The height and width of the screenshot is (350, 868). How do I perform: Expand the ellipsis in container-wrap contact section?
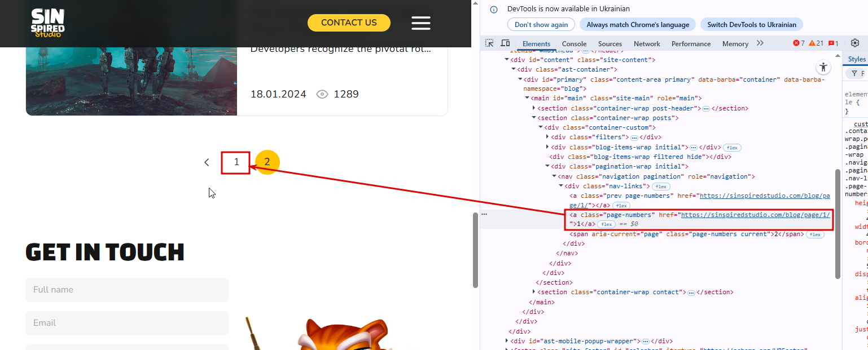pos(691,293)
